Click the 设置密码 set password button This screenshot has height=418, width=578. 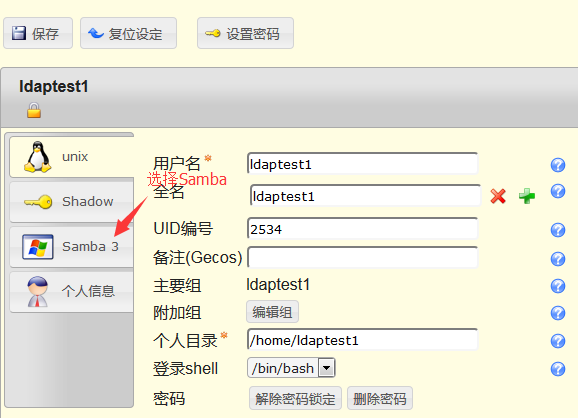pyautogui.click(x=246, y=33)
